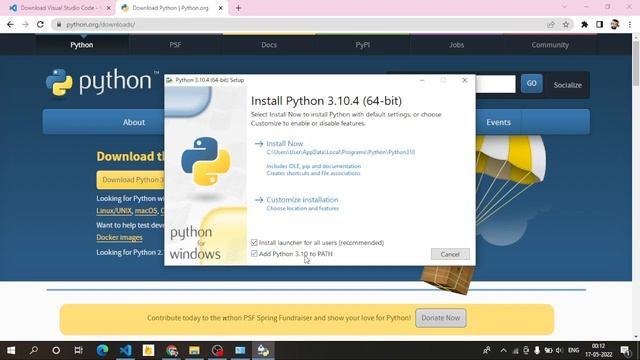Image resolution: width=640 pixels, height=360 pixels.
Task: Open Task View on taskbar
Action: 79,350
